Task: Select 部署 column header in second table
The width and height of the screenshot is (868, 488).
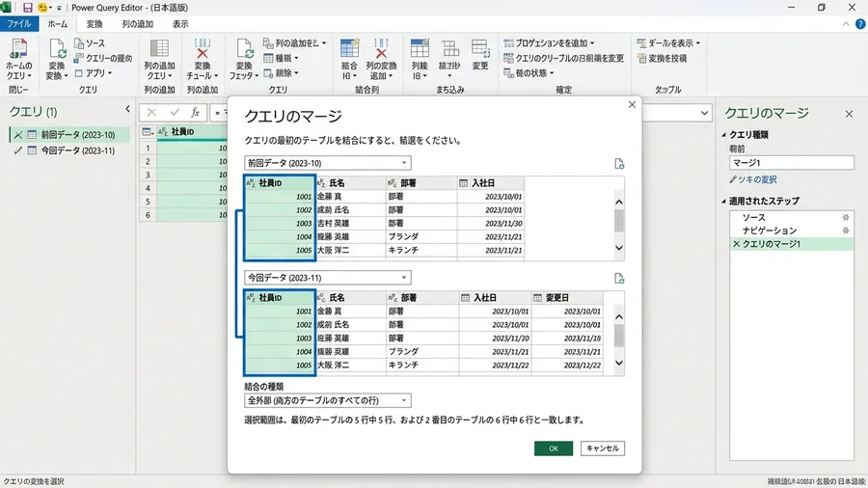Action: click(x=422, y=298)
